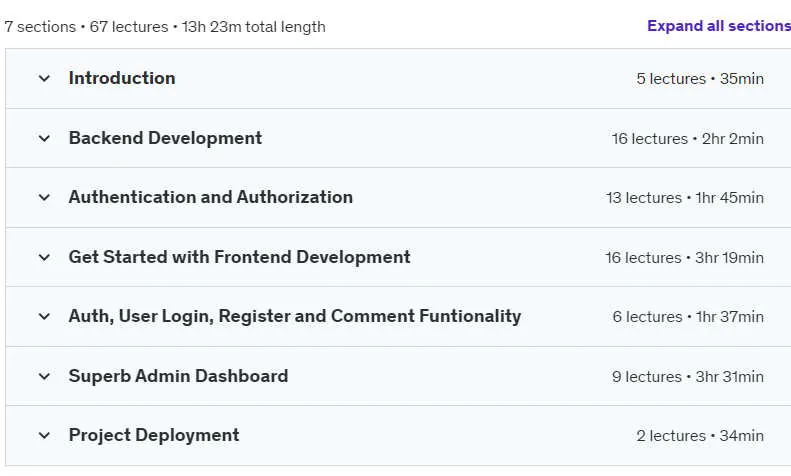This screenshot has height=476, width=791.
Task: Select Superb Admin Dashboard section title
Action: coord(178,376)
